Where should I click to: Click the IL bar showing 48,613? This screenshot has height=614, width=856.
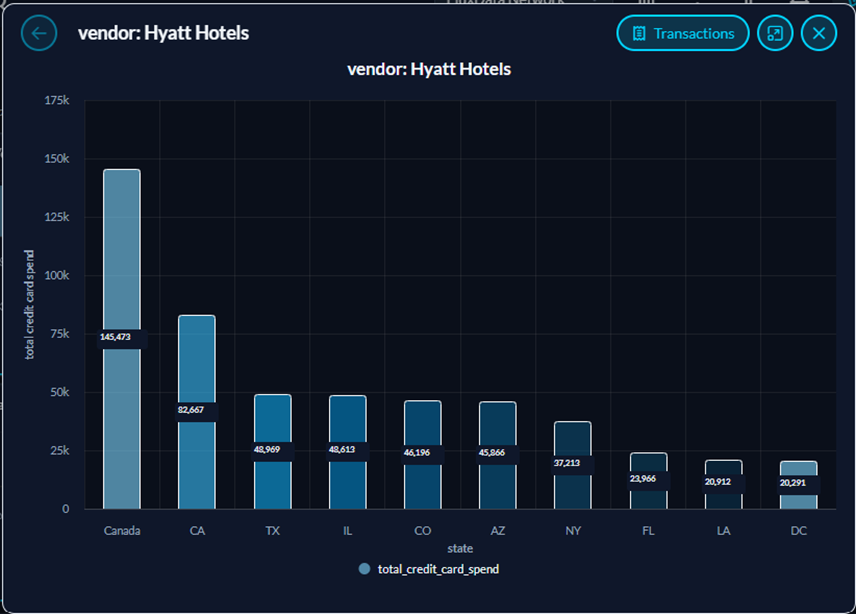tap(348, 452)
